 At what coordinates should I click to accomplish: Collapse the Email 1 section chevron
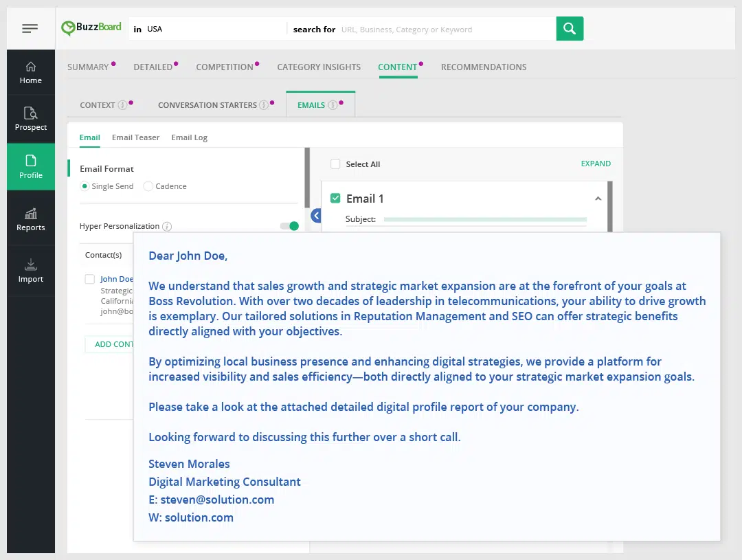tap(598, 199)
